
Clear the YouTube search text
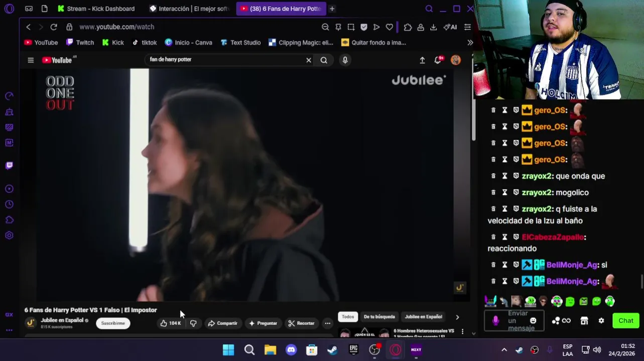[309, 60]
